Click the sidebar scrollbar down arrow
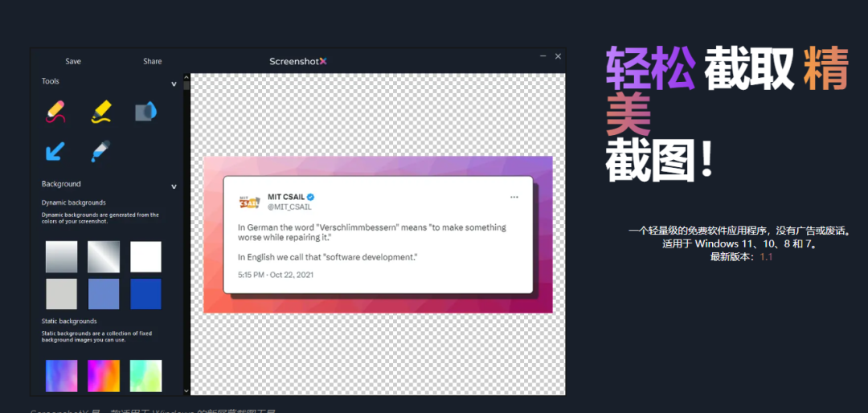 click(x=186, y=391)
